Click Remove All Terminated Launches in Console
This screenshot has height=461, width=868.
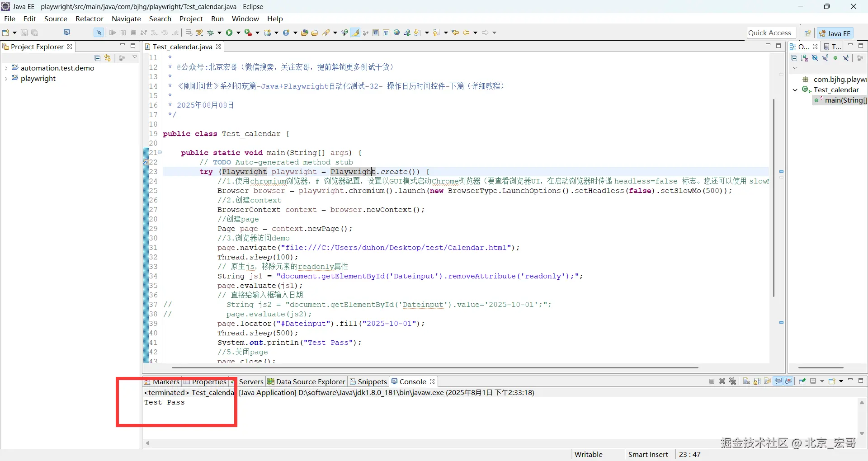[733, 381]
